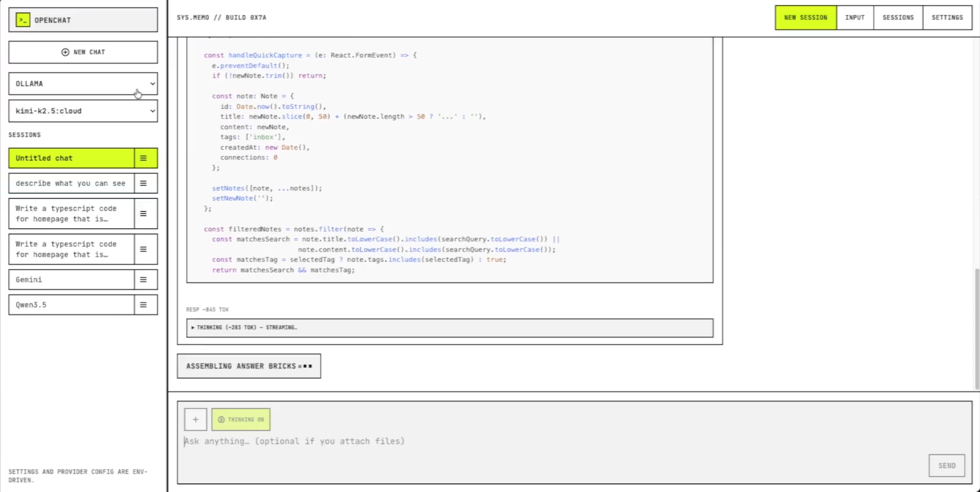Open menu for Untitled chat session
The height and width of the screenshot is (492, 980).
[x=143, y=158]
